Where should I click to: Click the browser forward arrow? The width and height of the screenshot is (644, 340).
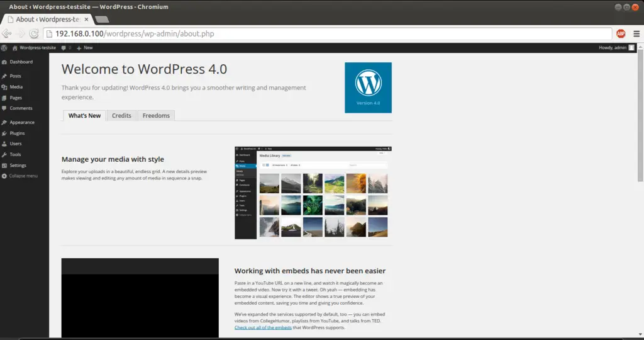[x=21, y=34]
